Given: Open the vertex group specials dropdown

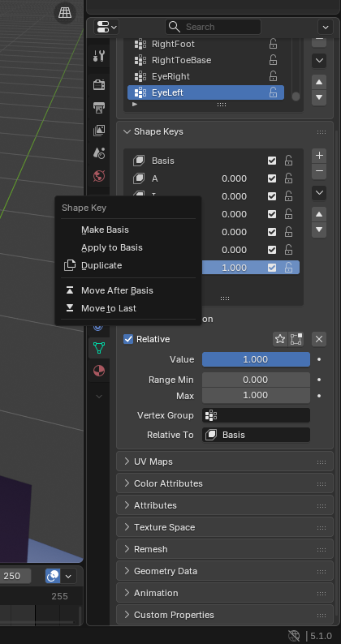Looking at the screenshot, I should point(319,61).
